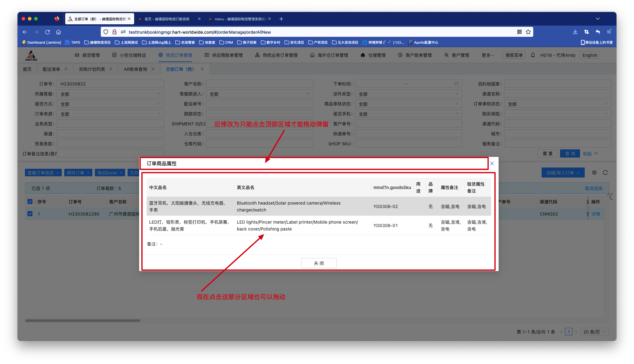Click the browser reload button
Viewport: 634px width, 364px height.
pos(47,32)
